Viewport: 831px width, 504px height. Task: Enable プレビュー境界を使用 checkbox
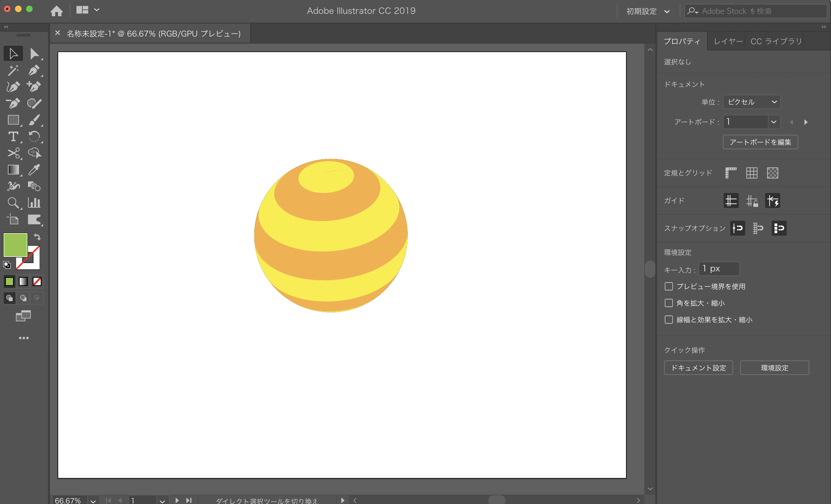point(668,286)
